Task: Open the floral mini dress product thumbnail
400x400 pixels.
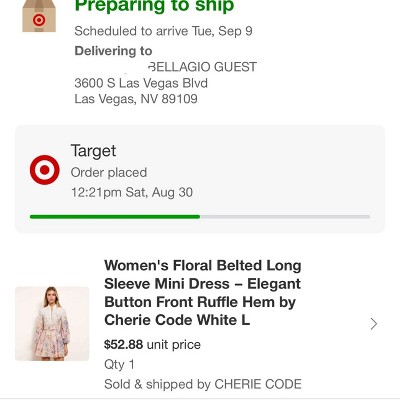Action: (52, 324)
